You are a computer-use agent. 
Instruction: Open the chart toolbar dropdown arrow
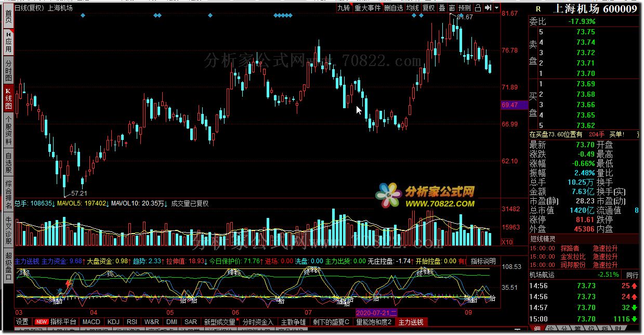coord(497,8)
